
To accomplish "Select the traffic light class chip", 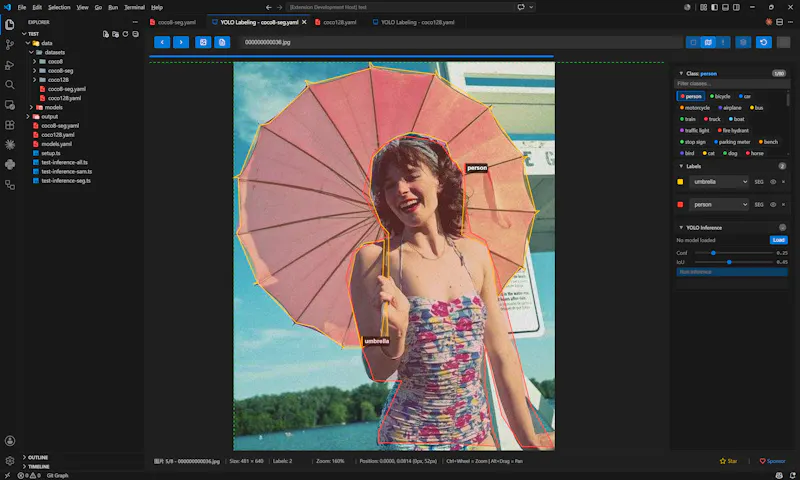I will coord(694,131).
